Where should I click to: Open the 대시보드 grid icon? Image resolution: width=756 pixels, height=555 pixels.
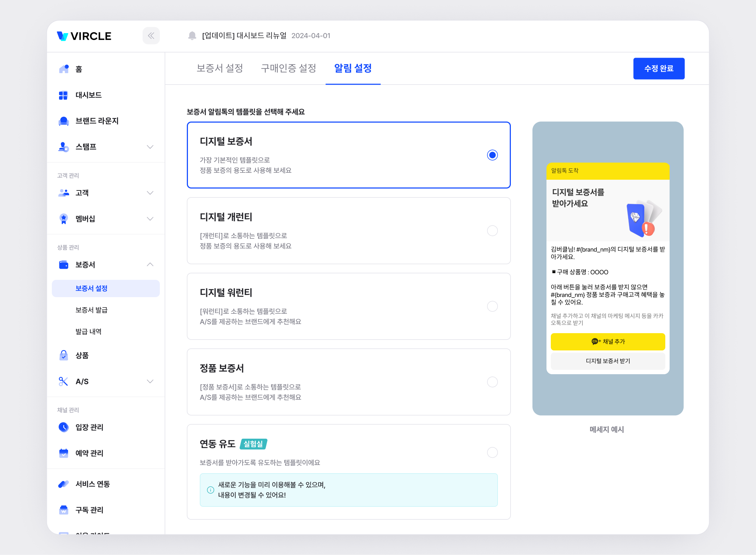tap(63, 95)
